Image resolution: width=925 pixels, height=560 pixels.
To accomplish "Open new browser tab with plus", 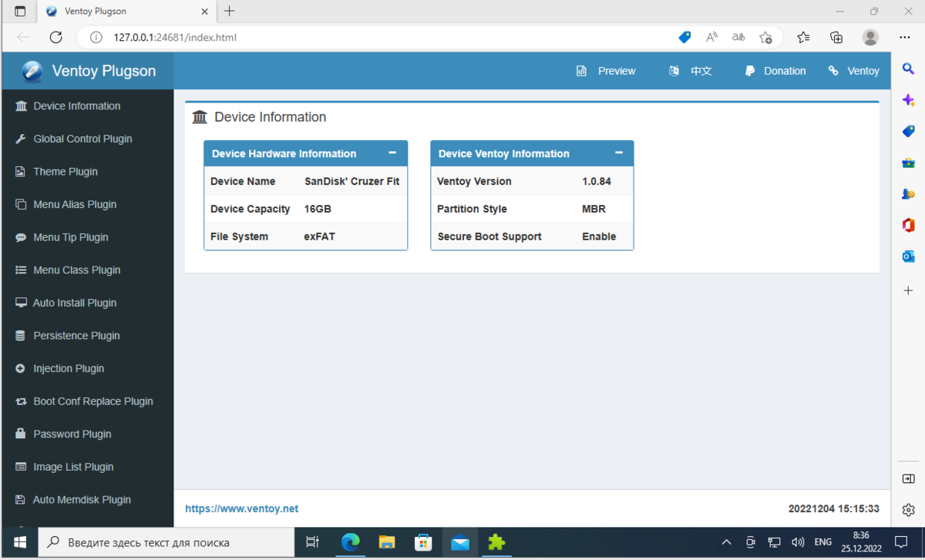I will coord(229,12).
